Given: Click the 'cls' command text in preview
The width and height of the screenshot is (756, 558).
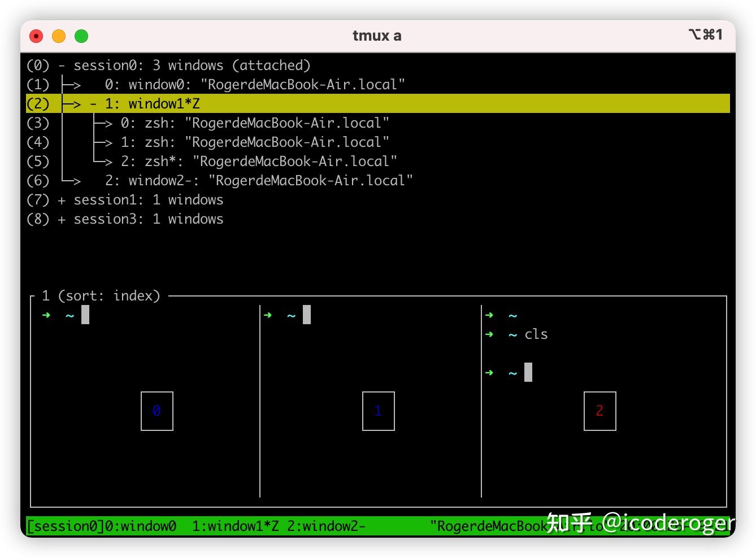Looking at the screenshot, I should coord(536,334).
